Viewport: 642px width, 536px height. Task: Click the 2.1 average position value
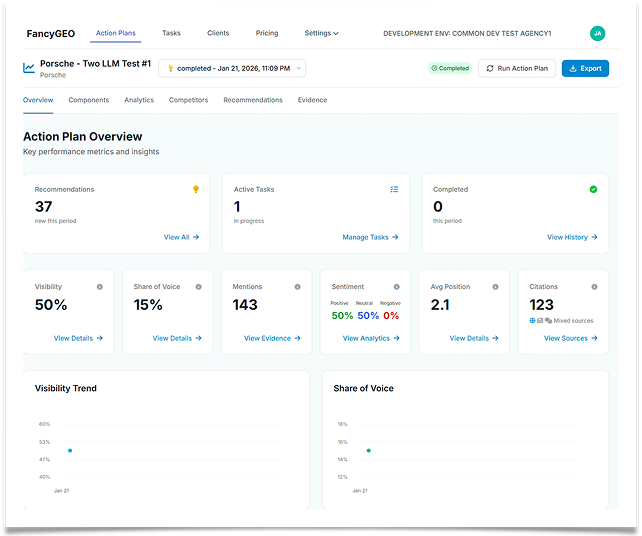(440, 305)
